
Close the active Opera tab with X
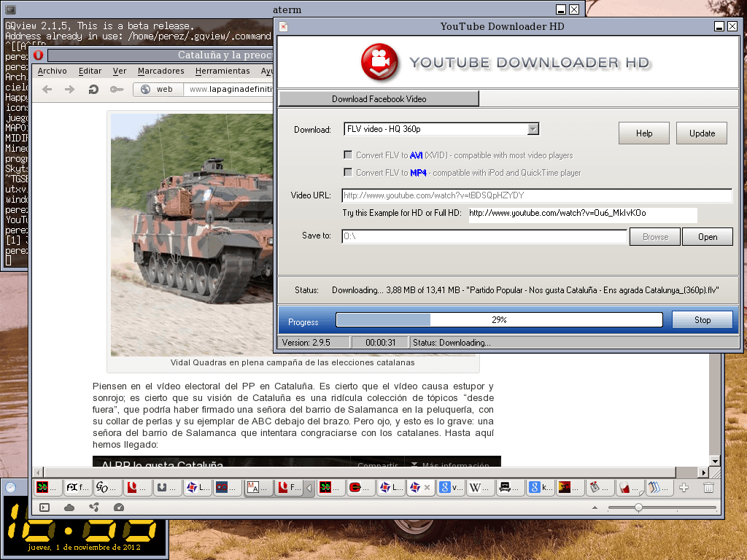[427, 488]
